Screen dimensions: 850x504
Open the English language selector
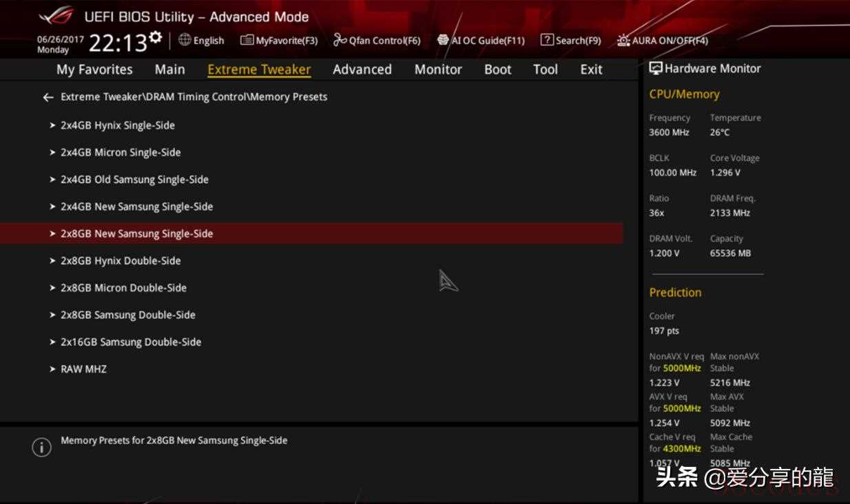(201, 40)
